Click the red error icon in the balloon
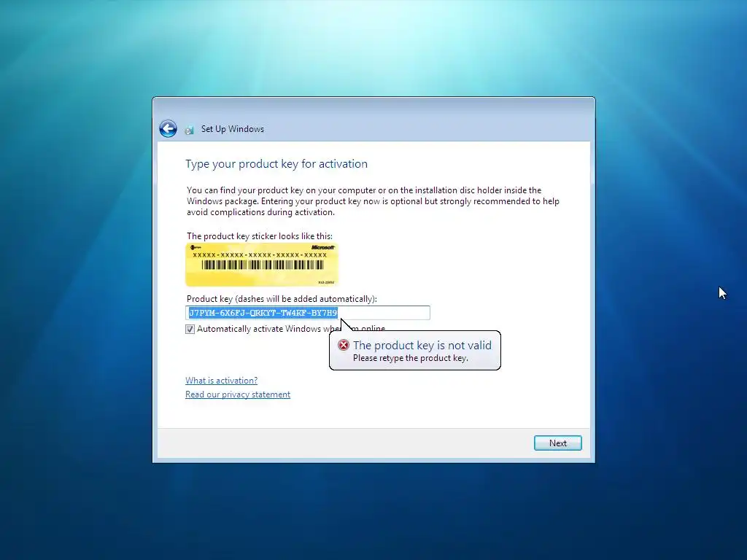This screenshot has width=747, height=560. [344, 345]
